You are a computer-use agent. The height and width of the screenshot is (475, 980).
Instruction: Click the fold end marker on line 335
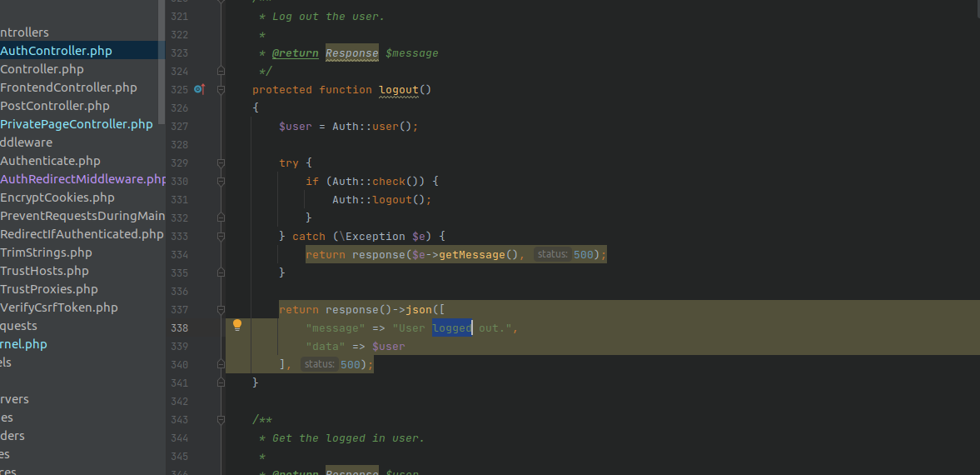coord(221,272)
